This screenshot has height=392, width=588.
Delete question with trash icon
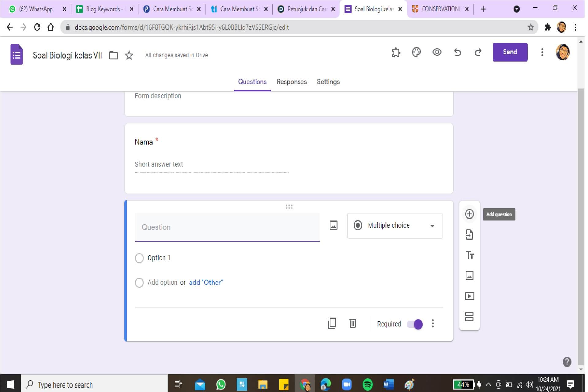[x=352, y=323]
